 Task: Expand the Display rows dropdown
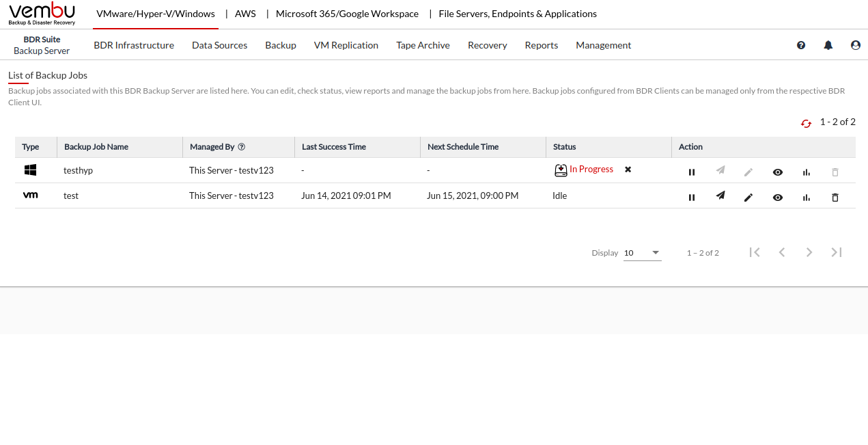[x=642, y=253]
